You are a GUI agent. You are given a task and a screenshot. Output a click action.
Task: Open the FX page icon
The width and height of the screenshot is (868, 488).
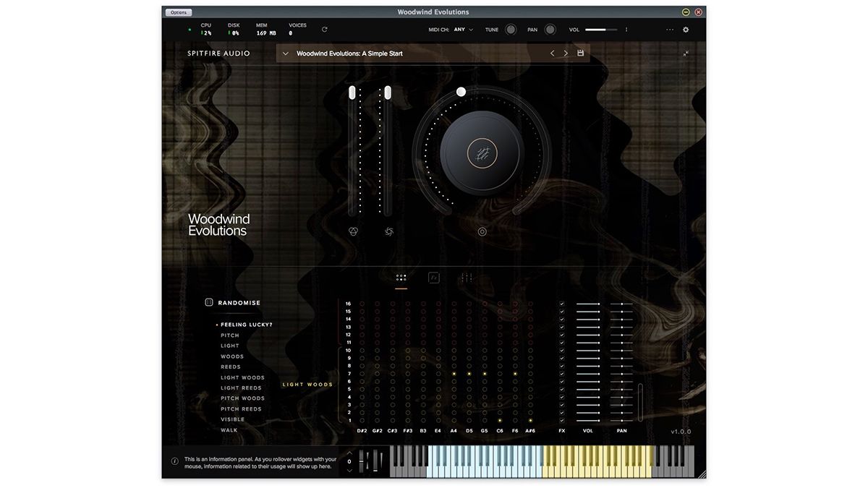pos(434,278)
